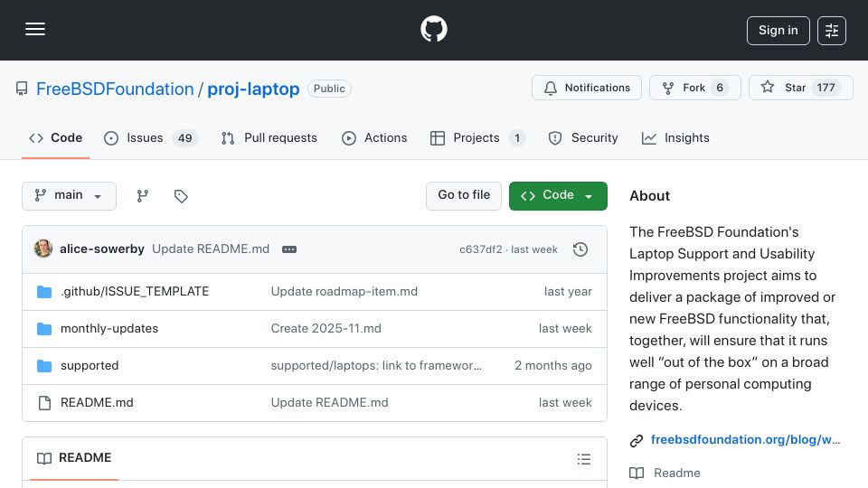Click the About heading
The width and height of the screenshot is (868, 488).
click(649, 196)
